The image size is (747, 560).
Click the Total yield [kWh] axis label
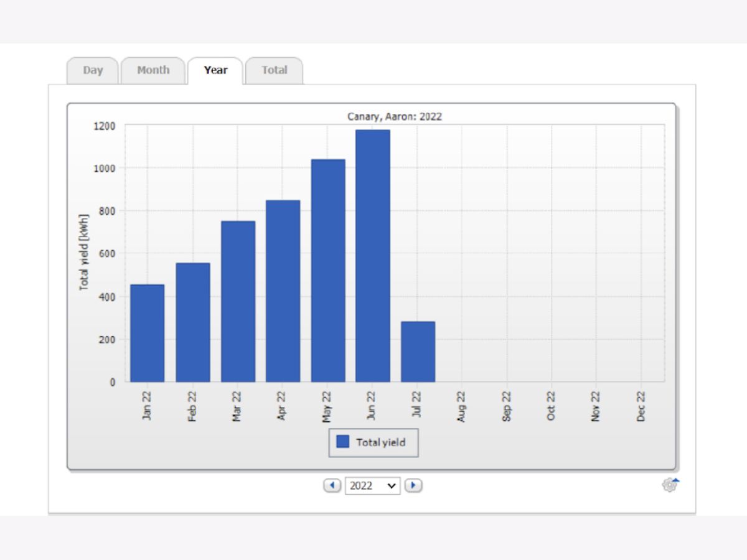coord(84,252)
